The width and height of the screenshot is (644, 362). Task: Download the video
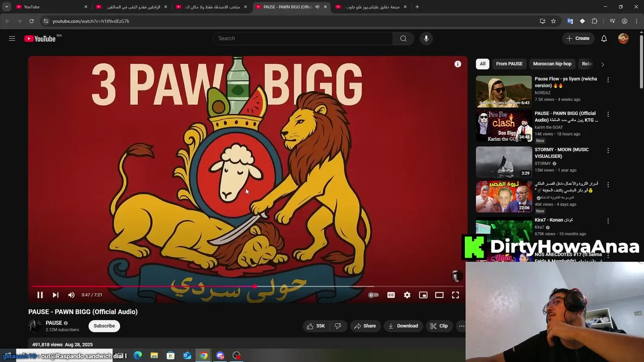403,326
